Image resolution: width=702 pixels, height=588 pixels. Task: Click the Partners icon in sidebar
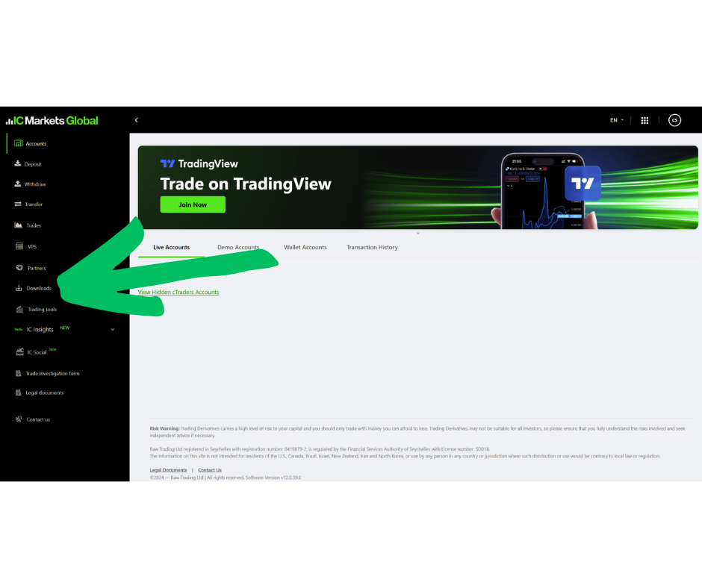[19, 268]
